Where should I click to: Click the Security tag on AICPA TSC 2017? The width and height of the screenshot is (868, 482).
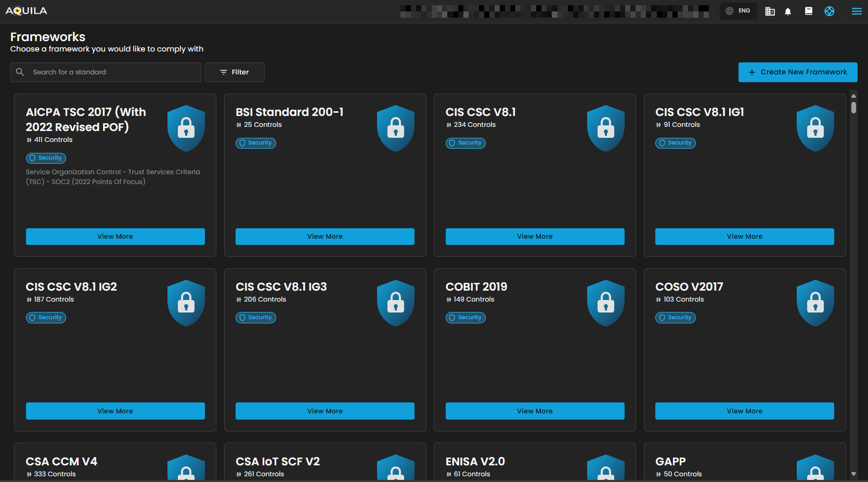46,158
